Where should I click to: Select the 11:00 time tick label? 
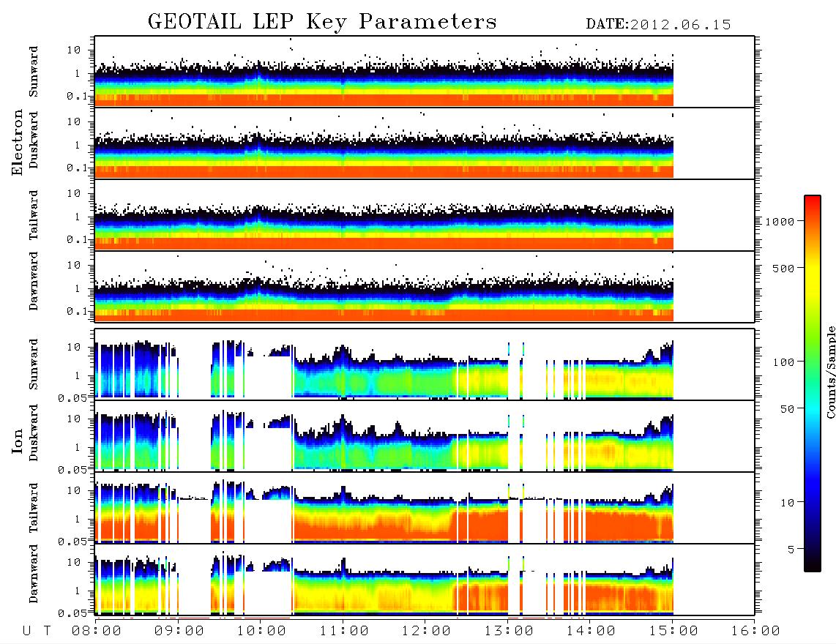pos(344,632)
